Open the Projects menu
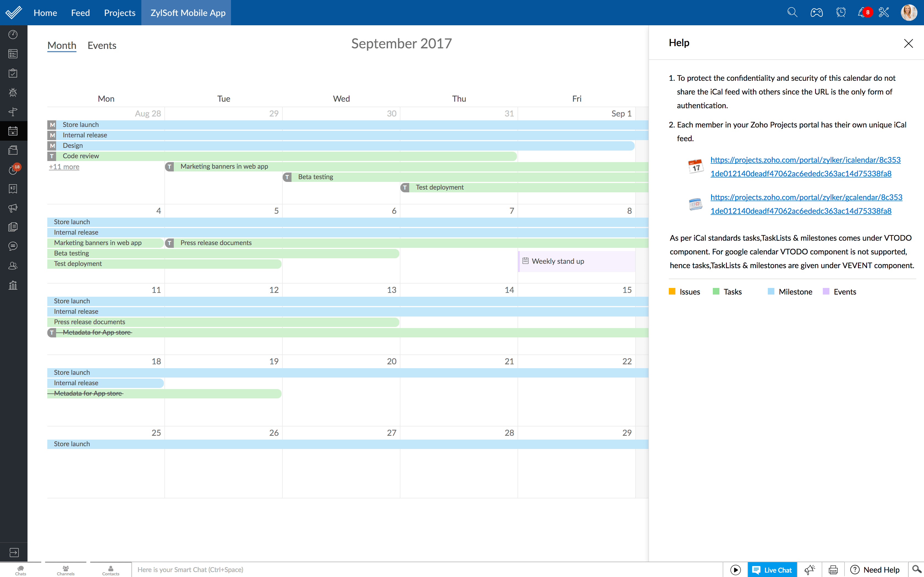Image resolution: width=924 pixels, height=577 pixels. click(120, 13)
